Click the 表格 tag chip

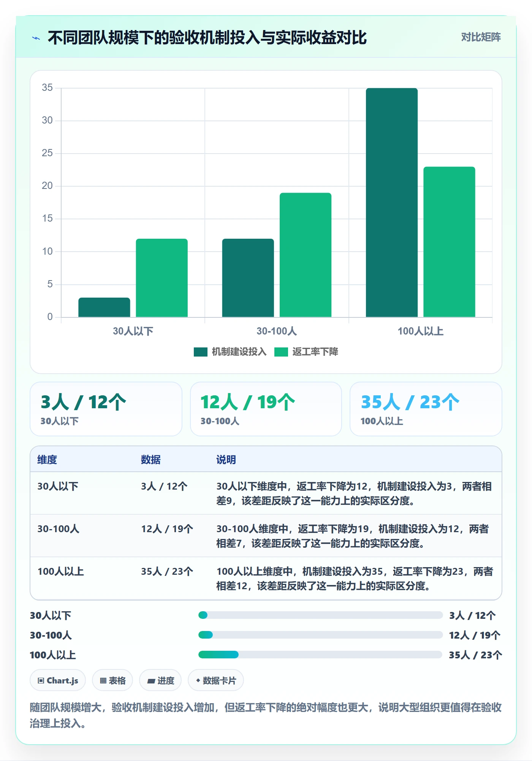(x=112, y=680)
